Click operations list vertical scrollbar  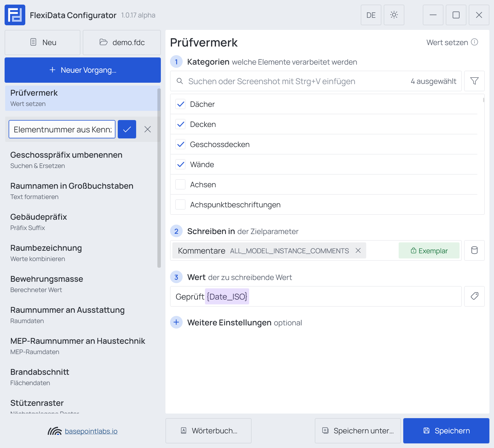(159, 178)
